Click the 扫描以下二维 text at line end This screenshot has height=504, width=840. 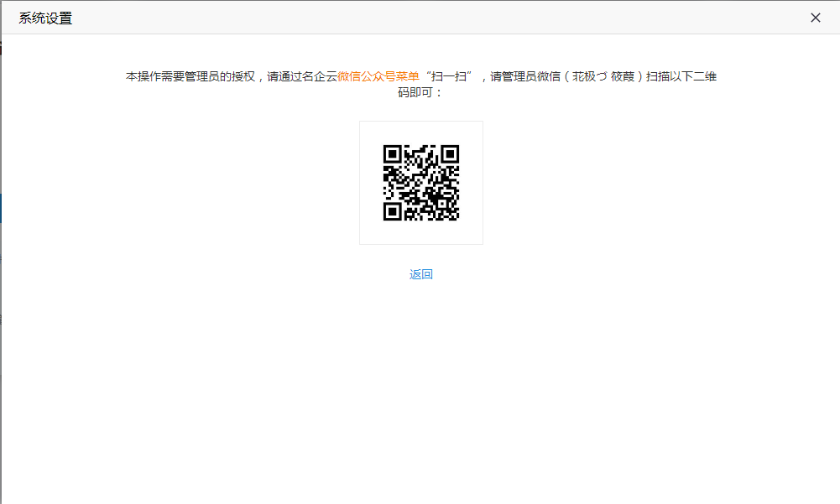tap(681, 76)
